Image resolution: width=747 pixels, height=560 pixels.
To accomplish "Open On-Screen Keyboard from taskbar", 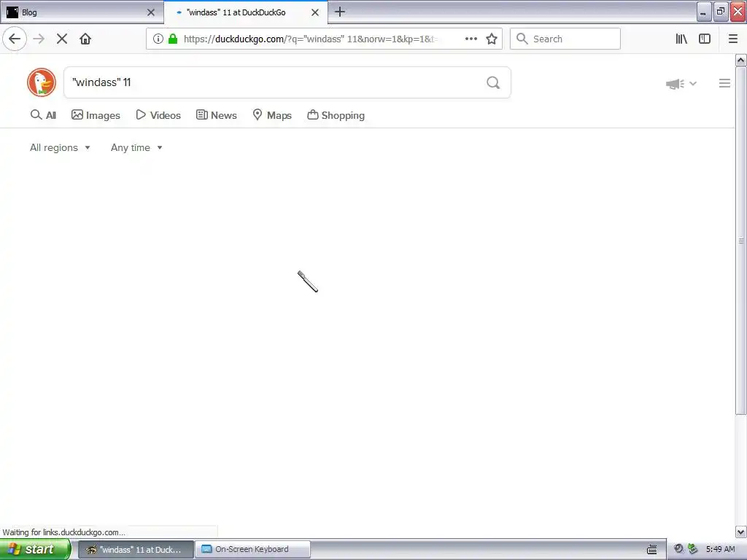I will click(x=252, y=550).
